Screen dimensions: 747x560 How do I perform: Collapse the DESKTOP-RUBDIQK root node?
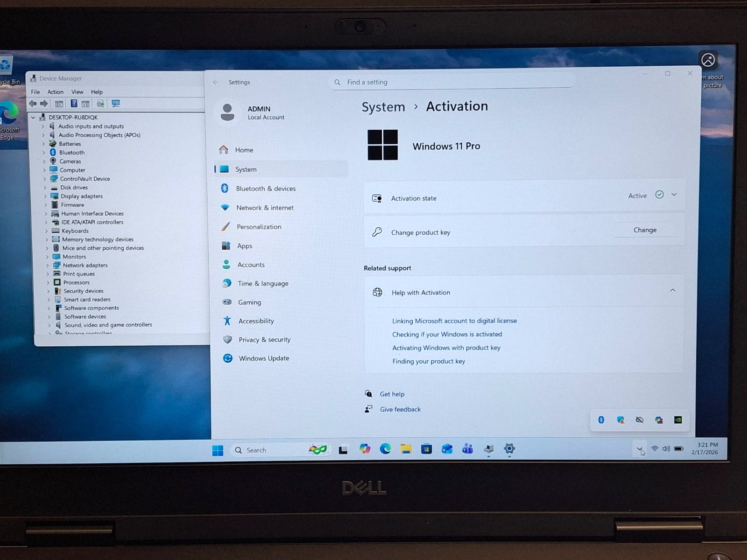[33, 118]
